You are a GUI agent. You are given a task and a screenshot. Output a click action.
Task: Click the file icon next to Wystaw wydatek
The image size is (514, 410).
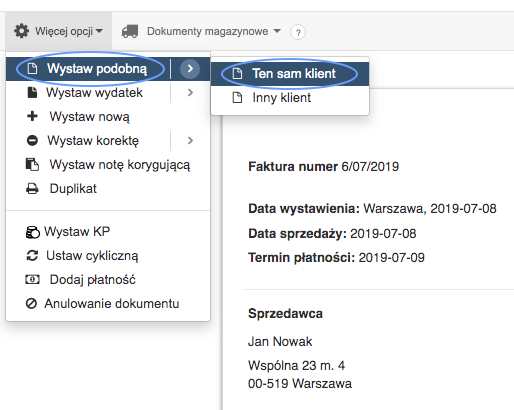click(32, 92)
